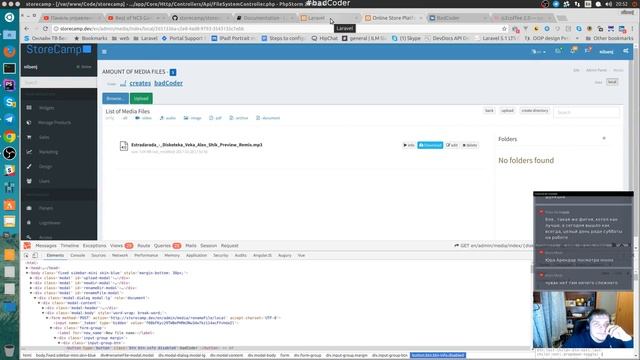This screenshot has height=360, width=640.
Task: Collapse the form element node in DevTools
Action: [x=47, y=318]
